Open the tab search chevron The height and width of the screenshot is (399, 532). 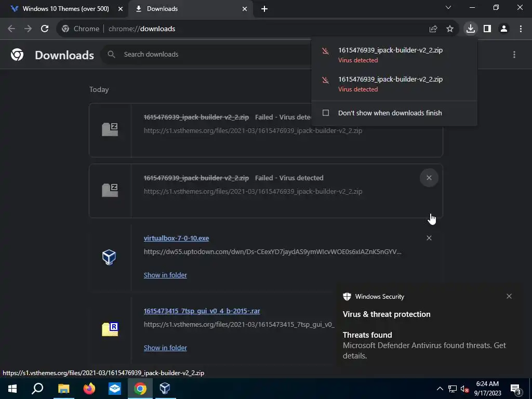tap(448, 7)
